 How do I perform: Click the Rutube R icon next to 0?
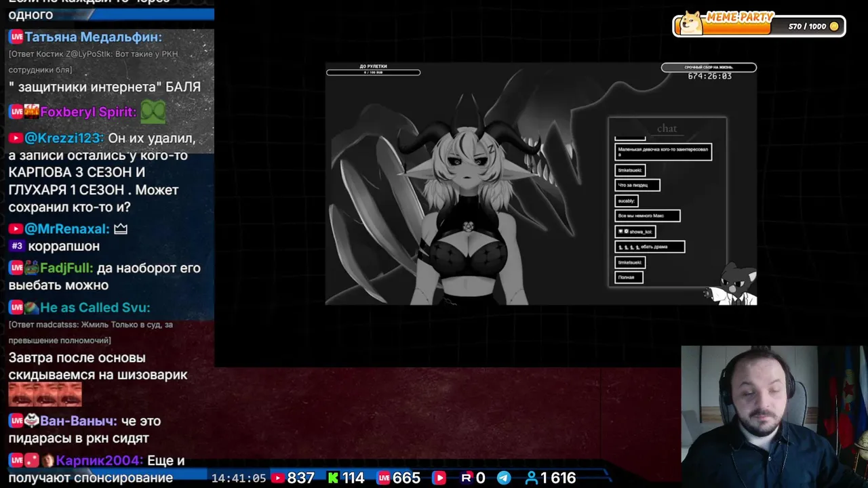coord(467,478)
